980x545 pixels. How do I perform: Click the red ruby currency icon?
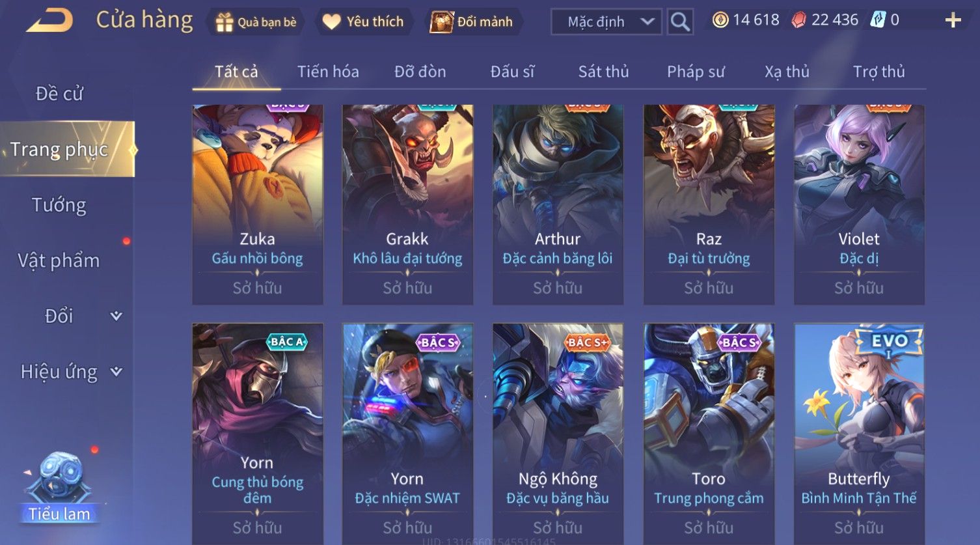point(798,20)
